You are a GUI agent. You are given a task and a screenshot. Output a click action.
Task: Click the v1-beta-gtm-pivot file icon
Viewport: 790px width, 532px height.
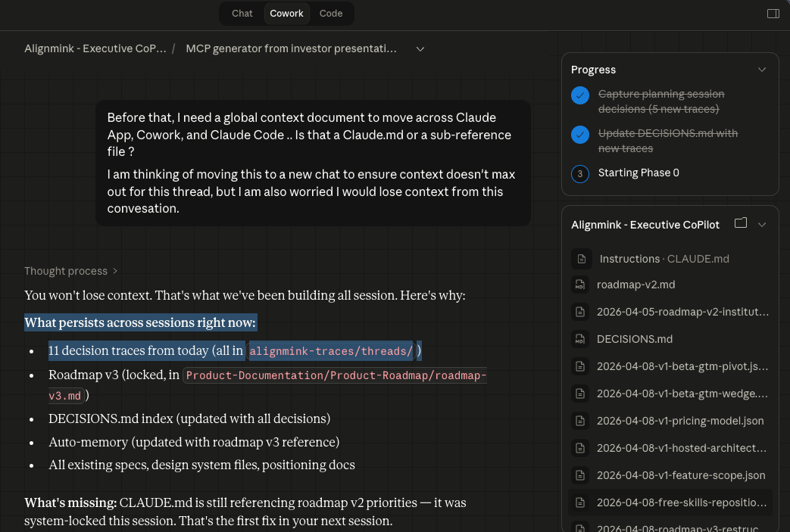[x=580, y=366]
